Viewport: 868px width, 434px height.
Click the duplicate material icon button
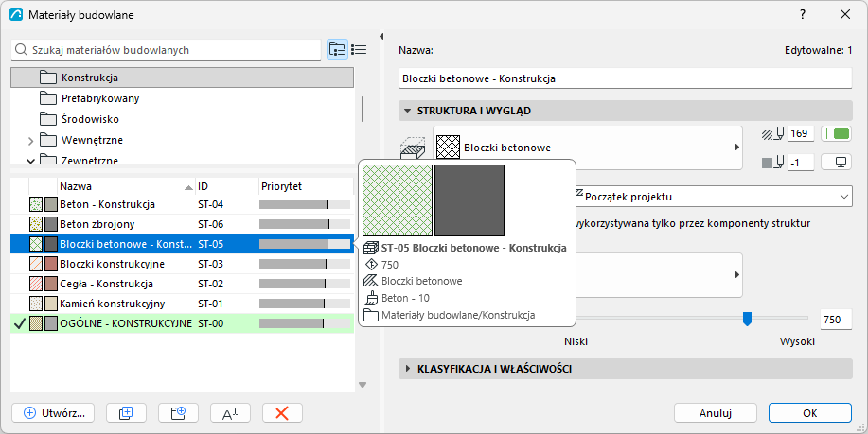click(126, 412)
